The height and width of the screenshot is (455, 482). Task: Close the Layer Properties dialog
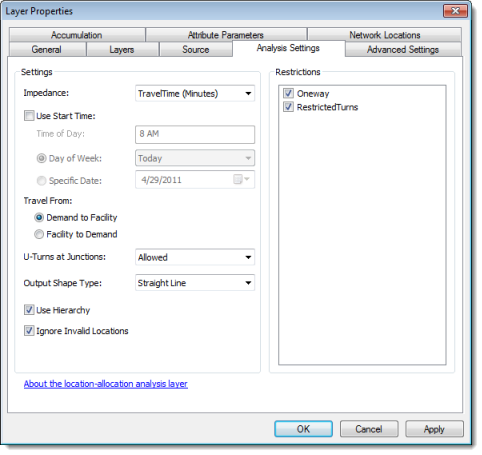(x=455, y=11)
